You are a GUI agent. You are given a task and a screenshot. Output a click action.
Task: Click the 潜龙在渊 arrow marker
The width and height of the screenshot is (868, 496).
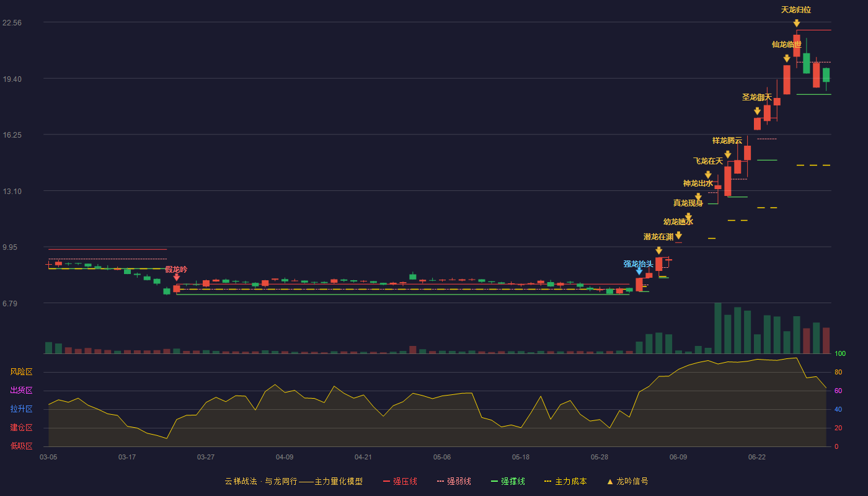point(658,250)
